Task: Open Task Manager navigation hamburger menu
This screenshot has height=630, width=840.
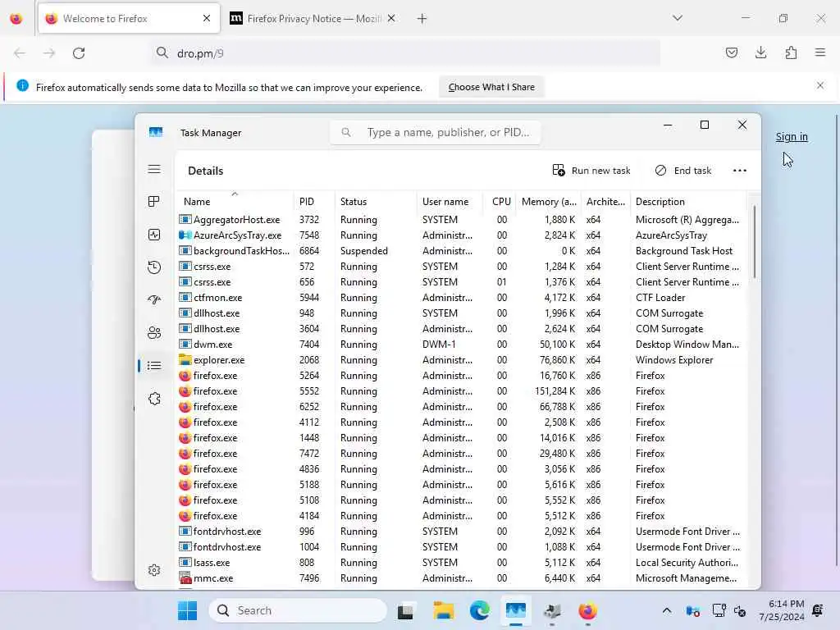Action: 154,169
